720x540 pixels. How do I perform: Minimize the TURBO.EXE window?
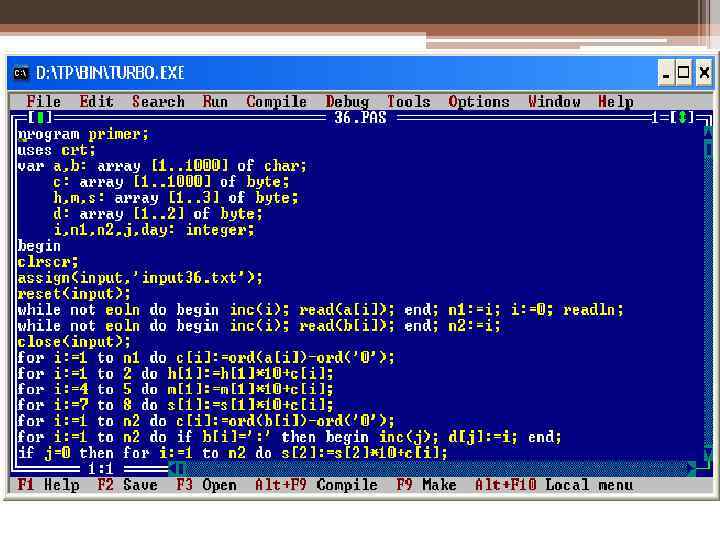(666, 73)
